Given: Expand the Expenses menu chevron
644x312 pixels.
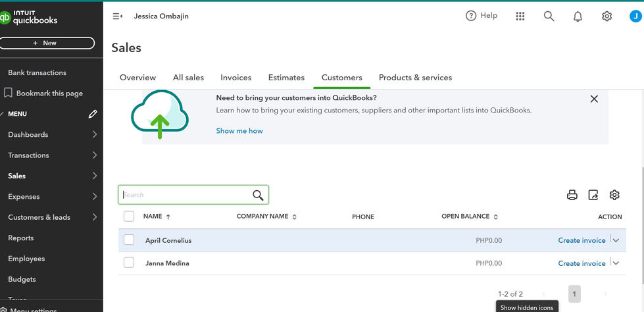Looking at the screenshot, I should [95, 197].
